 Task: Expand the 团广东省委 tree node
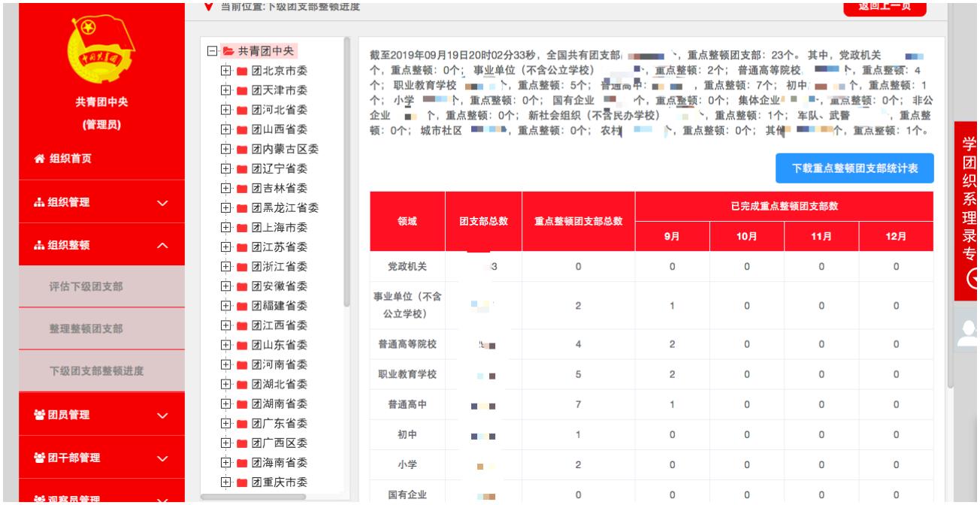[225, 423]
